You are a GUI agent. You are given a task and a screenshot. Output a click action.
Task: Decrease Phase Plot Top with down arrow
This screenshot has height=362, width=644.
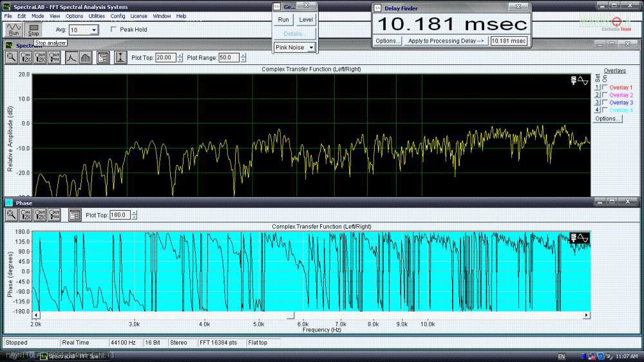pyautogui.click(x=135, y=217)
